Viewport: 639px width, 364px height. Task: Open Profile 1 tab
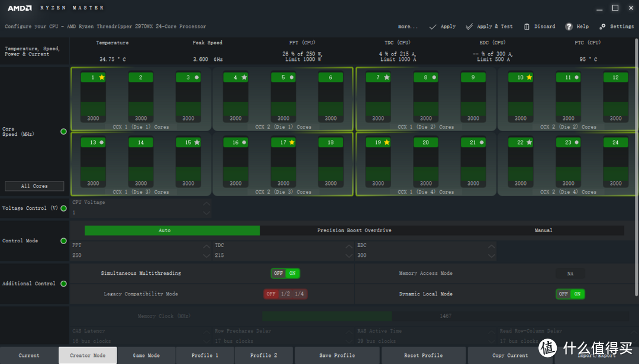tap(205, 356)
